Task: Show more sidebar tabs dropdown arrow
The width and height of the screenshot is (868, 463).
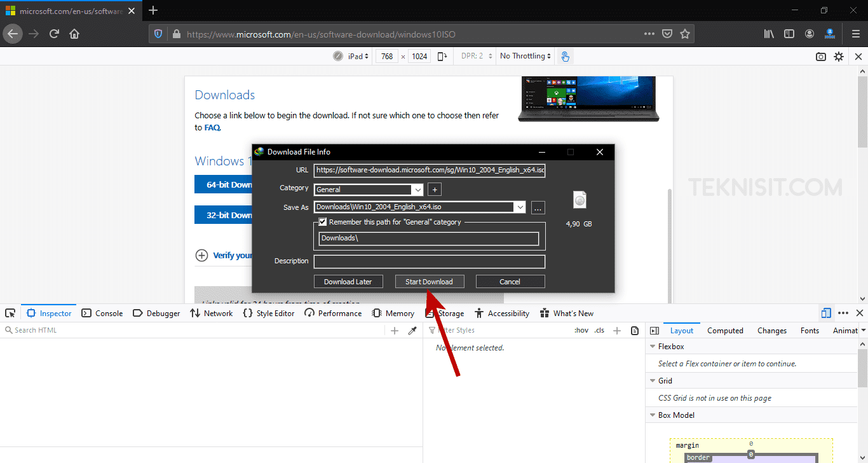Action: tap(863, 331)
